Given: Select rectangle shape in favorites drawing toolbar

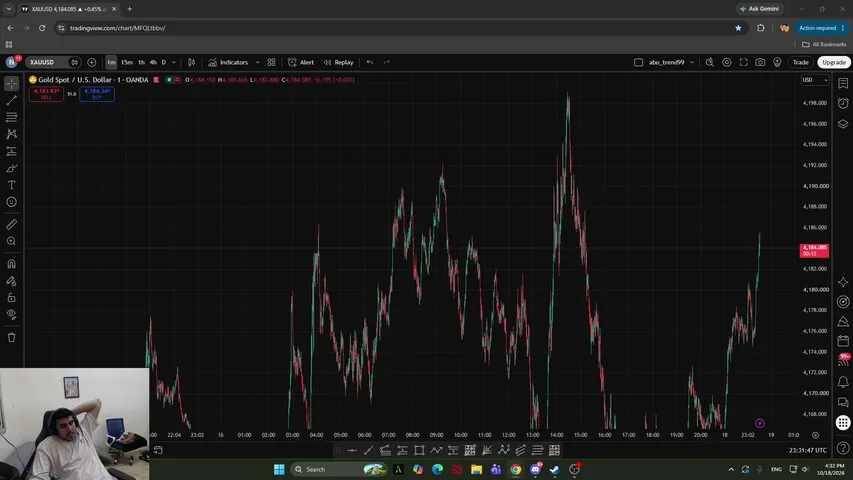Looking at the screenshot, I should click(419, 450).
